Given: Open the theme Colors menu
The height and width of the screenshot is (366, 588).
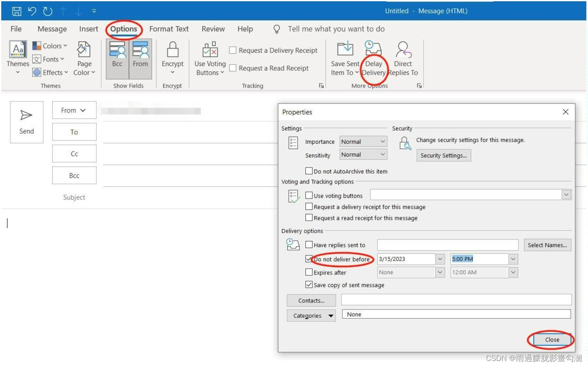Looking at the screenshot, I should click(x=50, y=46).
